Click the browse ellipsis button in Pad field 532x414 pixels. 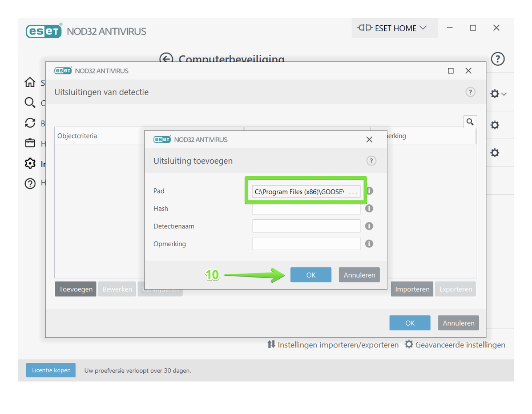coord(353,192)
